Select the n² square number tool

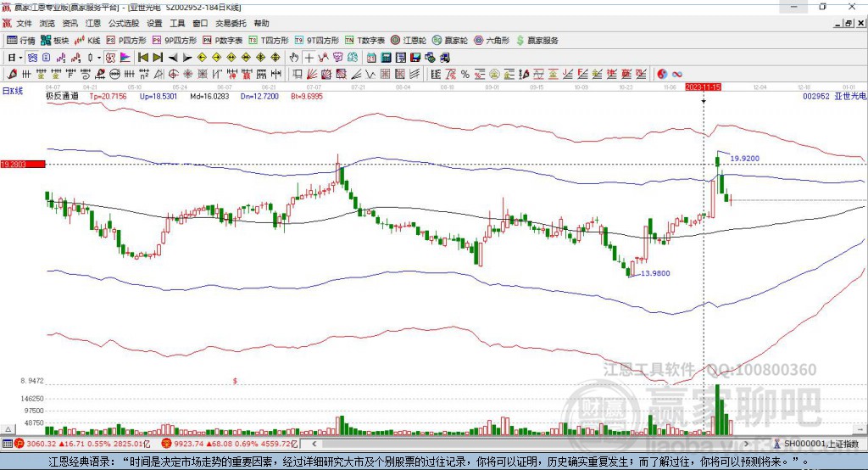144,75
